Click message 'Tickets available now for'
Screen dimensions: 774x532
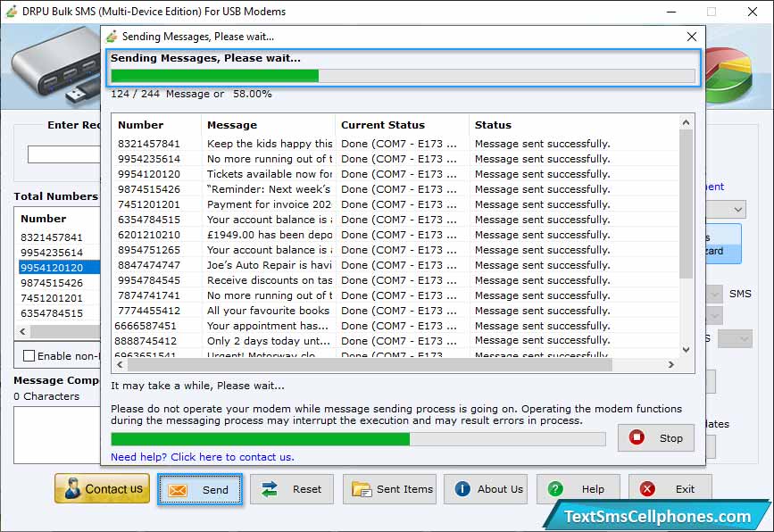click(270, 174)
